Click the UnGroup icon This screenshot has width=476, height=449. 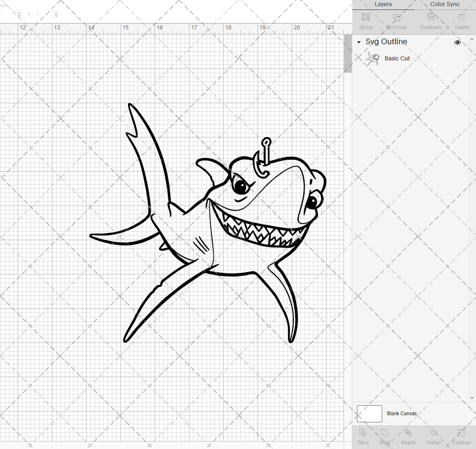tap(396, 20)
